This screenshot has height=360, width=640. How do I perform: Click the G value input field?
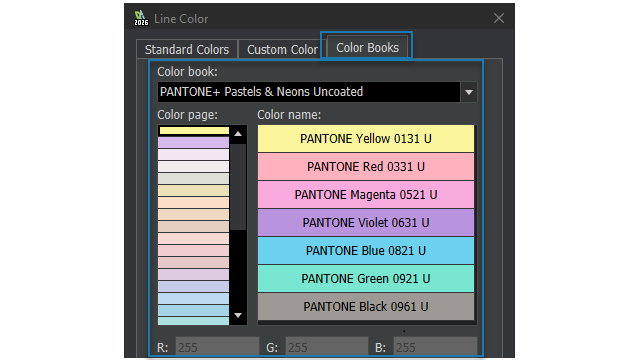327,347
